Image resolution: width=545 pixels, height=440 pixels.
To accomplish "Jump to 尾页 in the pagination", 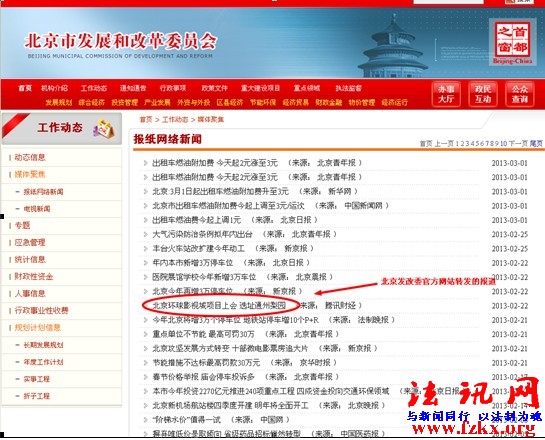I will tap(536, 143).
